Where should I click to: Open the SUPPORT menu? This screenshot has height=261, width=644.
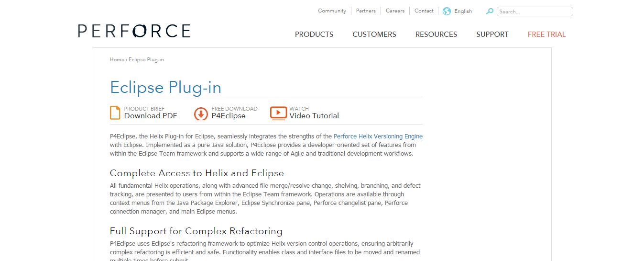(492, 34)
